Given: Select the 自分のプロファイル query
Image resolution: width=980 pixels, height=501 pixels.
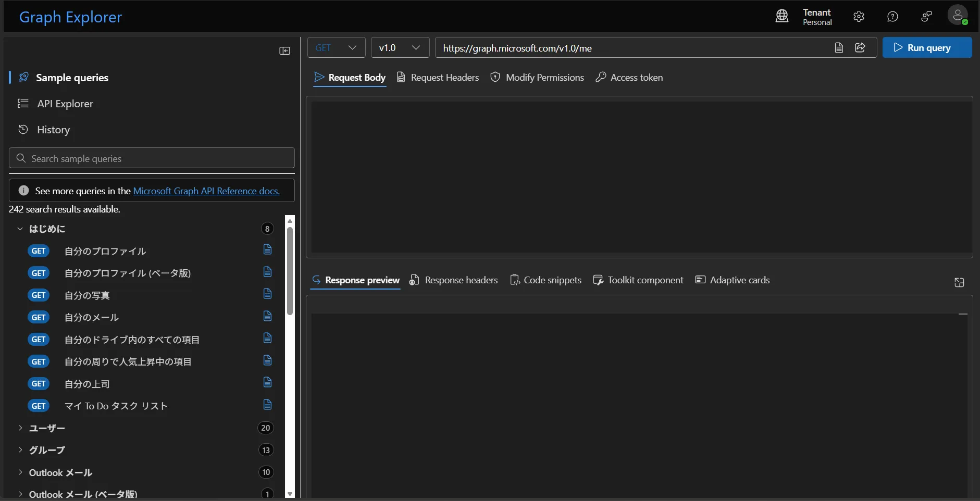Looking at the screenshot, I should coord(105,251).
